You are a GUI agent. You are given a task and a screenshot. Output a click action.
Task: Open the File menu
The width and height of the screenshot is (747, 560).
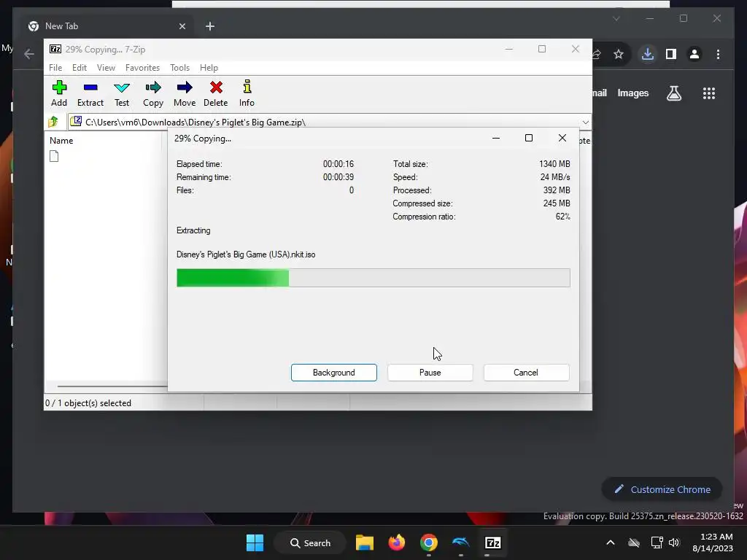(55, 68)
